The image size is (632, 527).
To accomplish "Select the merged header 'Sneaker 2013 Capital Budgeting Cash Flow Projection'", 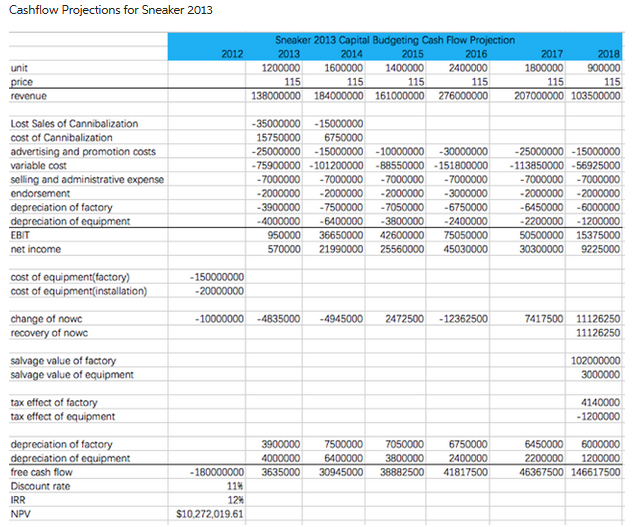I will (395, 40).
